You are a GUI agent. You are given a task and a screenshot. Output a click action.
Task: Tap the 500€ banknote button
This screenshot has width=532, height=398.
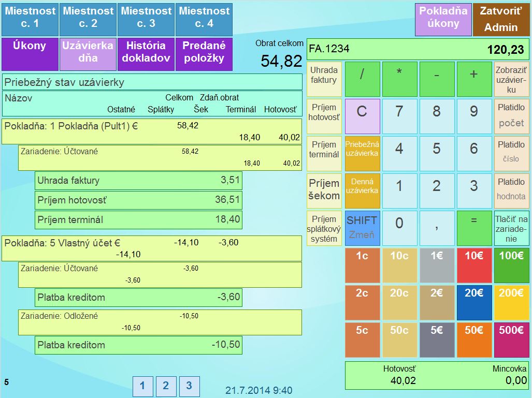511,340
